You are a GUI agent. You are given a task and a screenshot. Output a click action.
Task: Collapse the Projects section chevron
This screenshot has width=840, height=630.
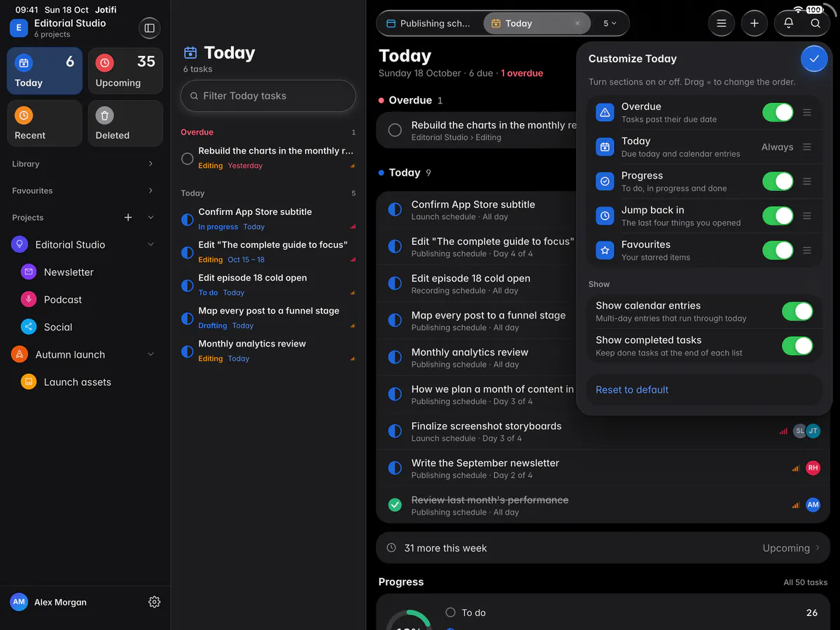click(x=150, y=218)
